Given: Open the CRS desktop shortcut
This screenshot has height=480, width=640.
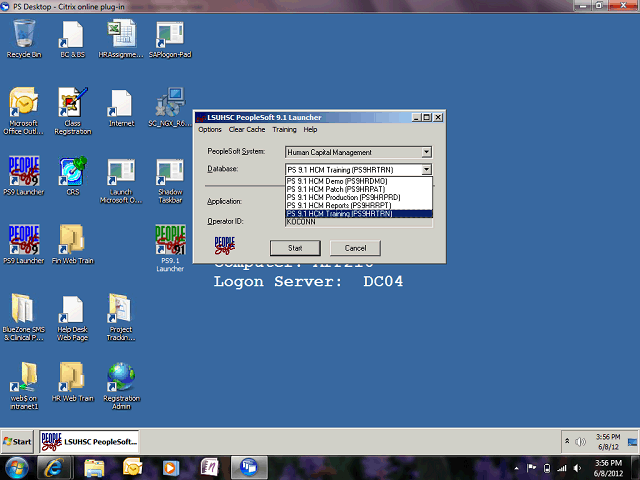Looking at the screenshot, I should [x=73, y=176].
